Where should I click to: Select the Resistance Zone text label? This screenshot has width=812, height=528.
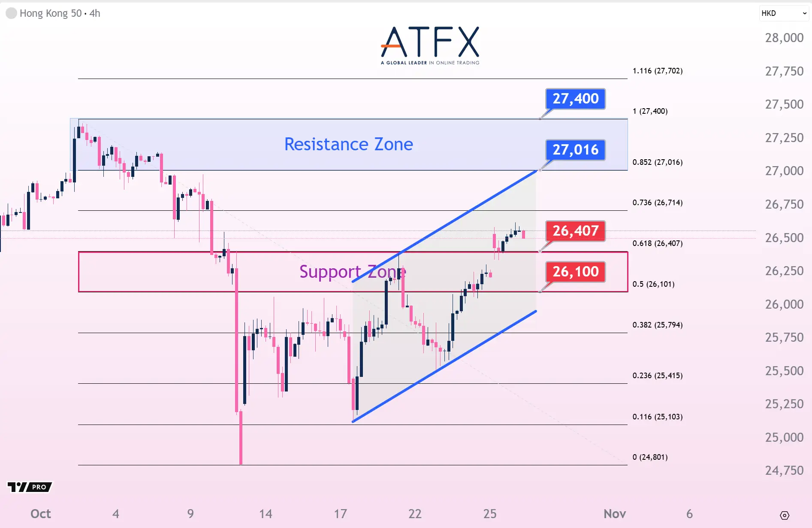click(348, 144)
